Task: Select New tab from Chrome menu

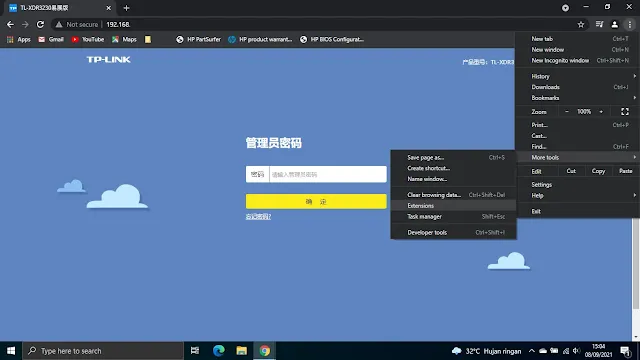Action: click(578, 39)
